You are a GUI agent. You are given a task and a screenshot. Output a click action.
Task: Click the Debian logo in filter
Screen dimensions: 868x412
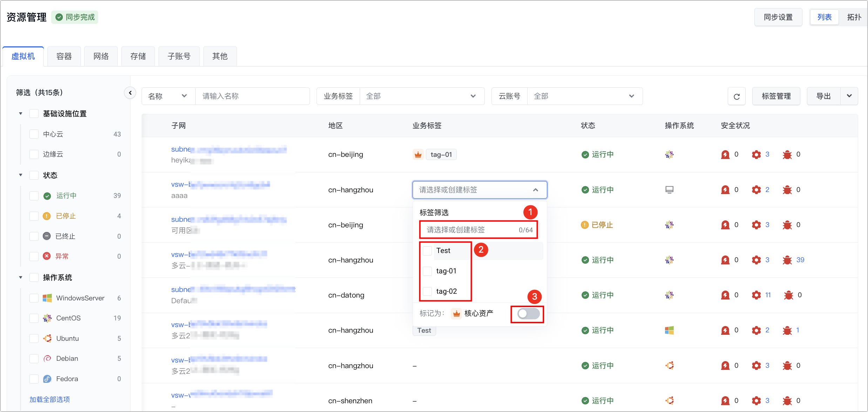pyautogui.click(x=47, y=359)
